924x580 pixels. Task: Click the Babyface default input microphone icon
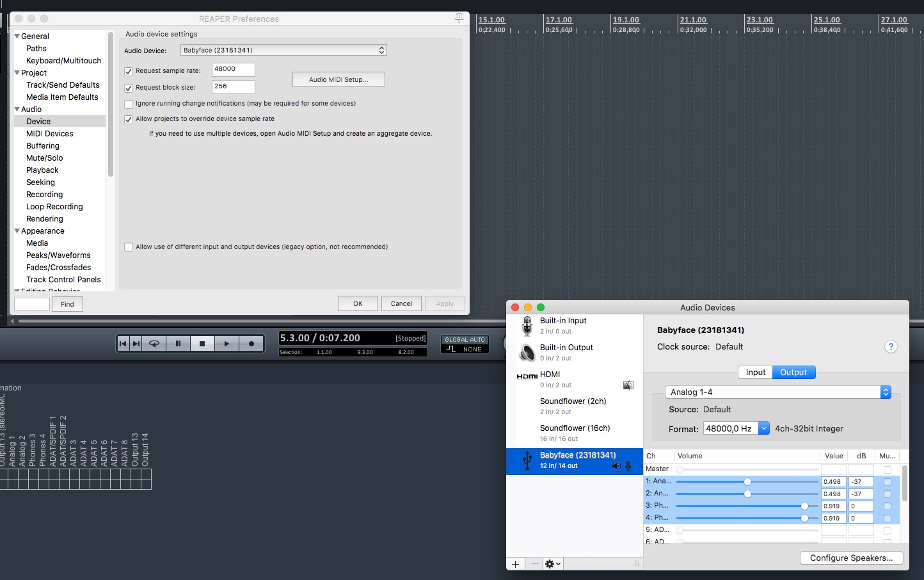[628, 466]
